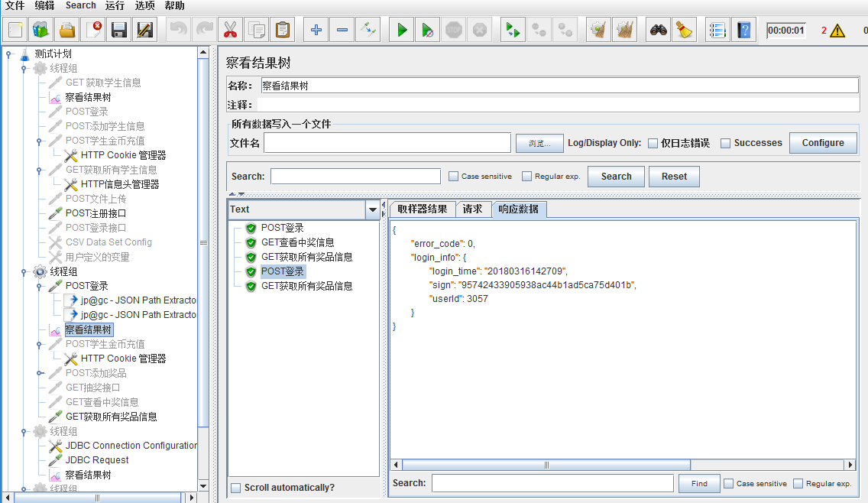Start the test with green play icon
Viewport: 868px width, 503px height.
402,30
